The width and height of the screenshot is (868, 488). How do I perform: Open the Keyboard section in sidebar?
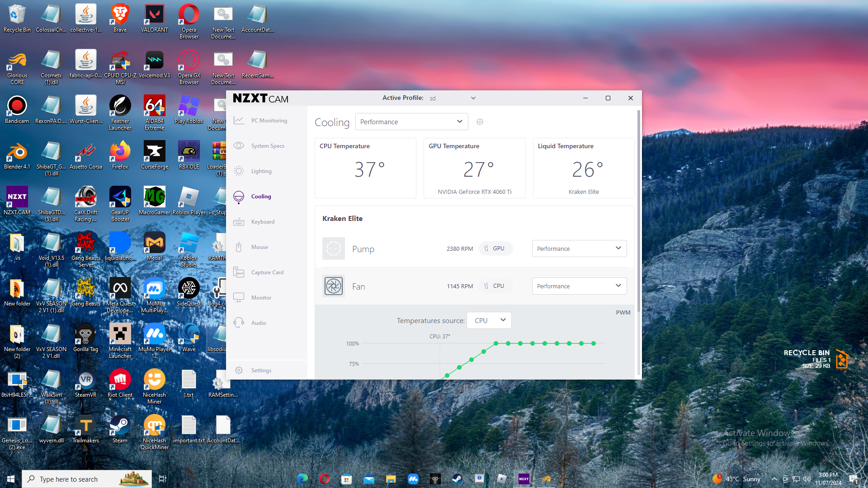click(x=267, y=222)
